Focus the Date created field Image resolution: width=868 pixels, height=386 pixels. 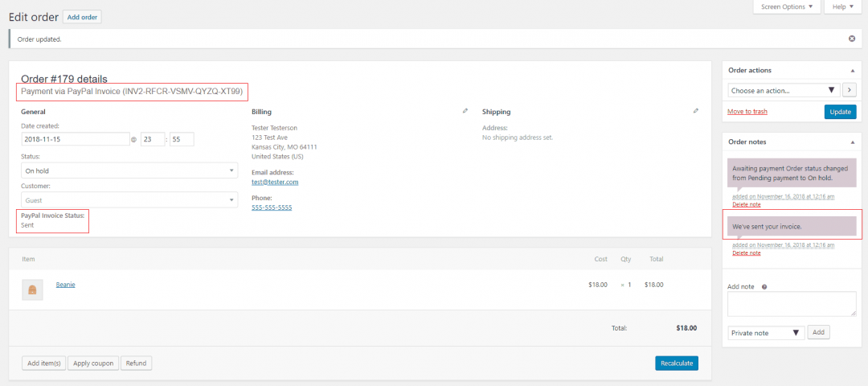coord(76,140)
